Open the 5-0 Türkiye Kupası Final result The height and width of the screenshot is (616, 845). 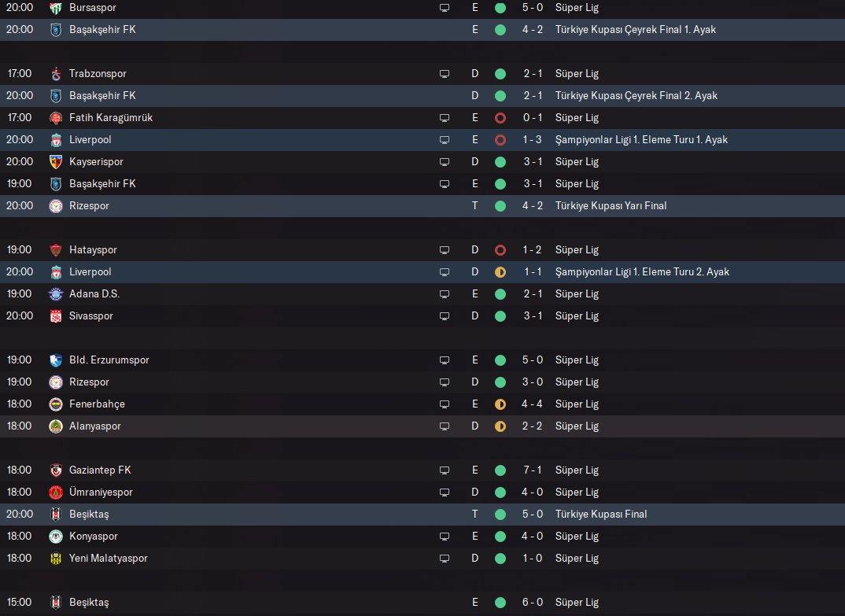[533, 515]
